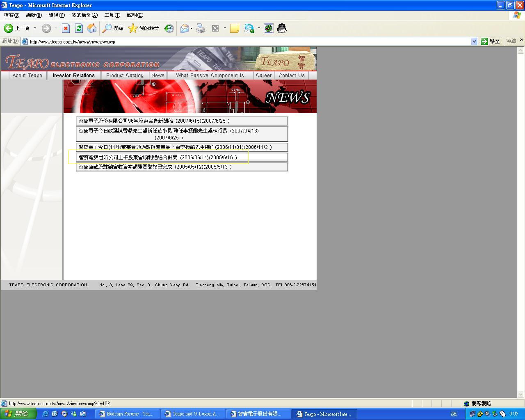Refresh the page using the toolbar icon
This screenshot has height=420, width=525.
point(79,28)
